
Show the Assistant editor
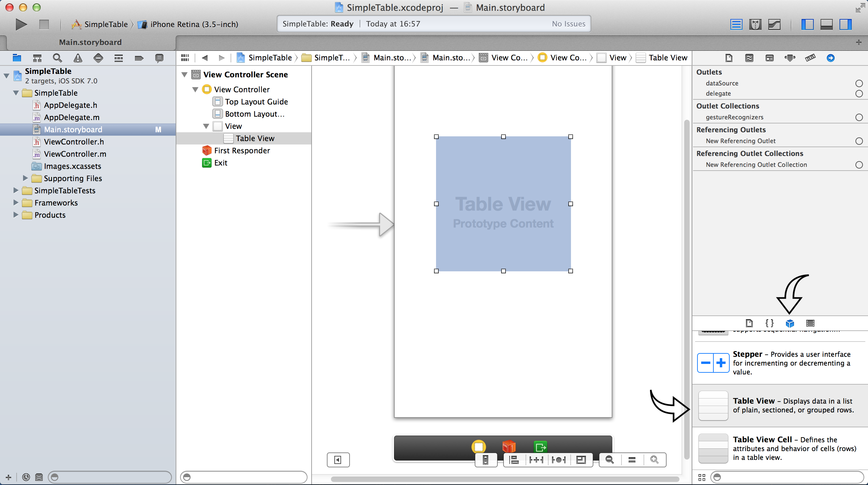click(x=755, y=24)
